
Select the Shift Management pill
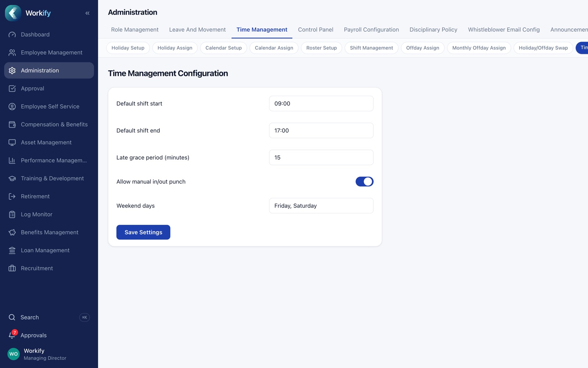pyautogui.click(x=371, y=48)
